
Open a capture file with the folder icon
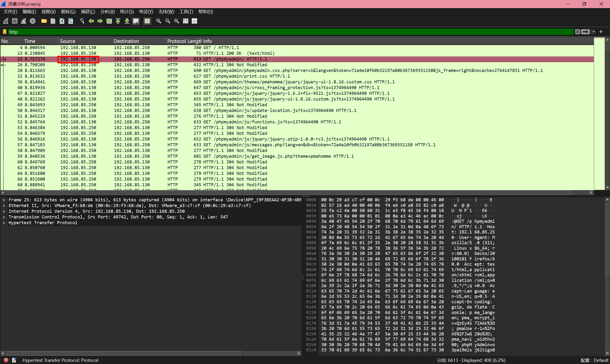point(44,21)
